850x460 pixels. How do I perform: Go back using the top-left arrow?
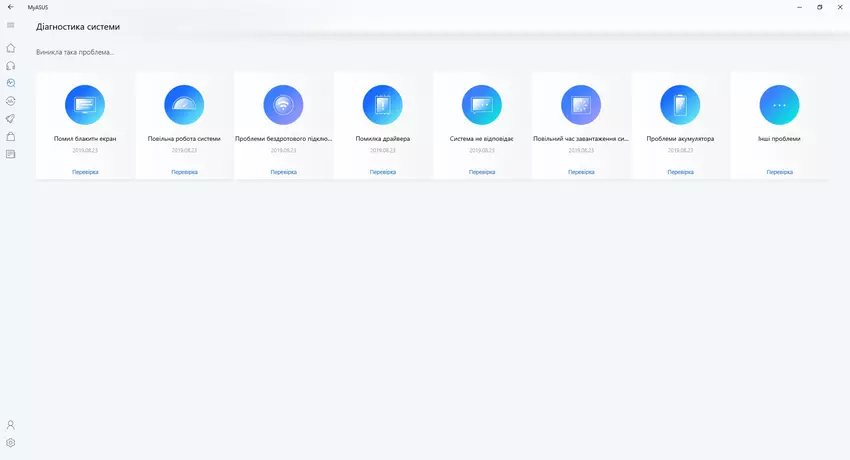[10, 6]
